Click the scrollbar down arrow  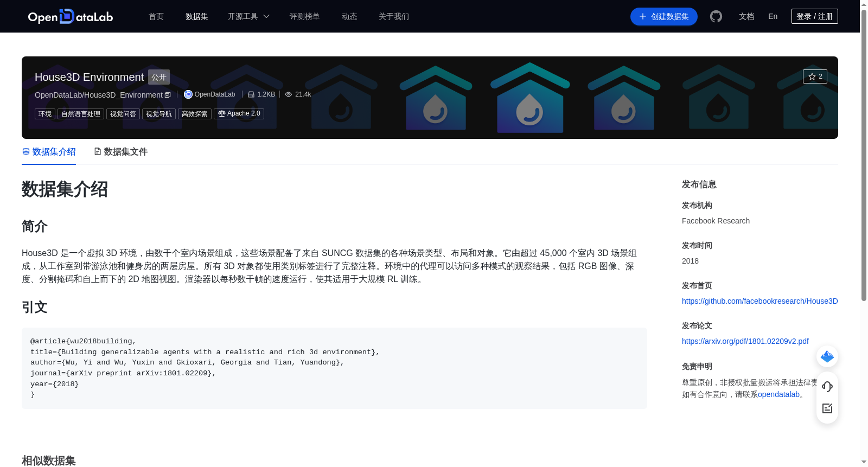tap(864, 463)
